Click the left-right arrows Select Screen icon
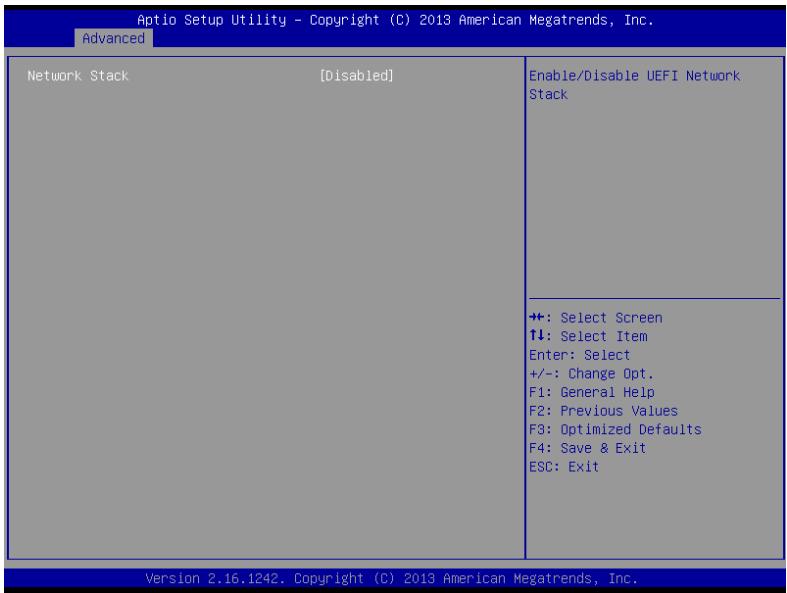Image resolution: width=787 pixels, height=593 pixels. (537, 317)
